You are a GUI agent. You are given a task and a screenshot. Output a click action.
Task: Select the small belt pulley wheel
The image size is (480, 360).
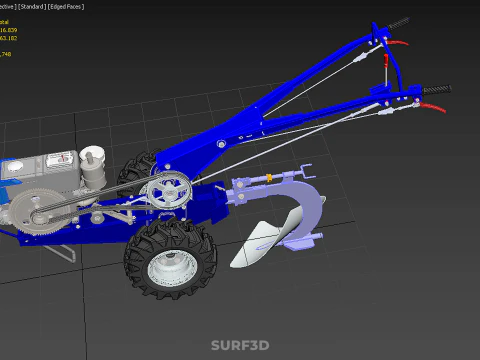169,190
